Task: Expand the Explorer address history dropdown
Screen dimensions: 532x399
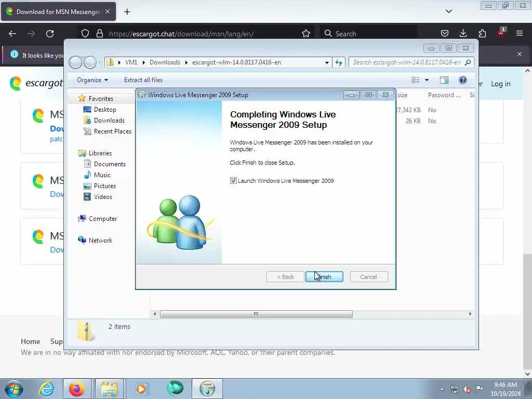Action: coord(327,62)
